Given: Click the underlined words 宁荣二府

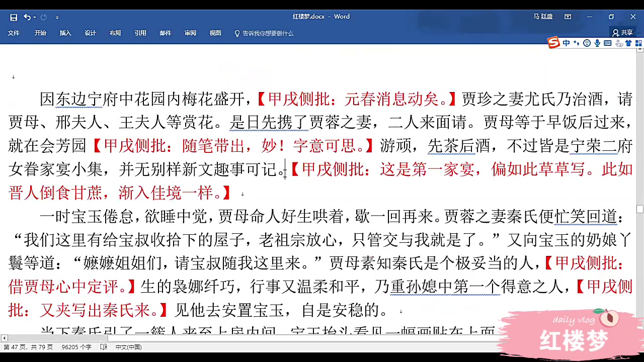Looking at the screenshot, I should [601, 146].
